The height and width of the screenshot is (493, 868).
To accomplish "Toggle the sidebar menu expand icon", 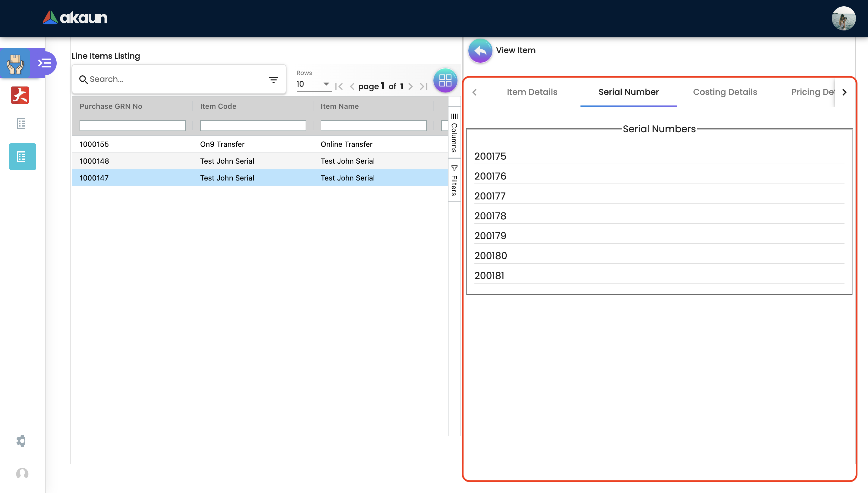I will [44, 63].
